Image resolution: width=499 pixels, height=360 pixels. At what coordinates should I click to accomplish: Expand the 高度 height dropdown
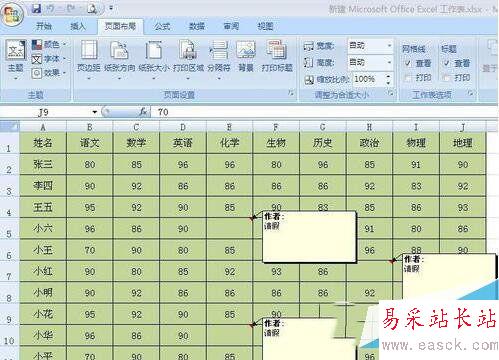[389, 62]
